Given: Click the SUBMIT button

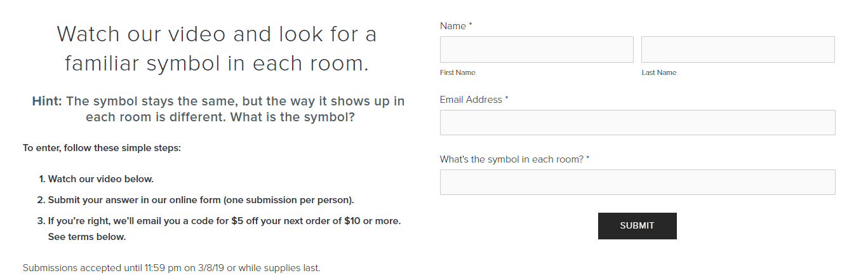Looking at the screenshot, I should (638, 226).
